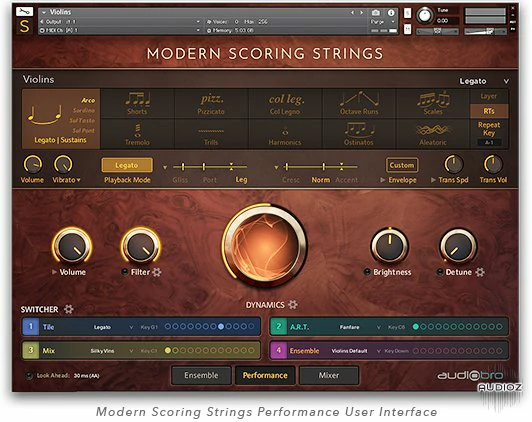
Task: Toggle the Layer option
Action: coord(489,96)
